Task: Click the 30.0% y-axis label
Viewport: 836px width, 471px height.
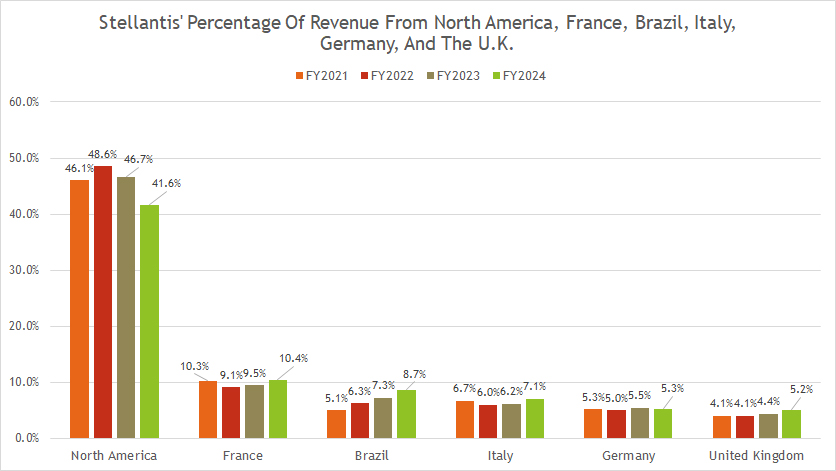Action: [x=24, y=270]
